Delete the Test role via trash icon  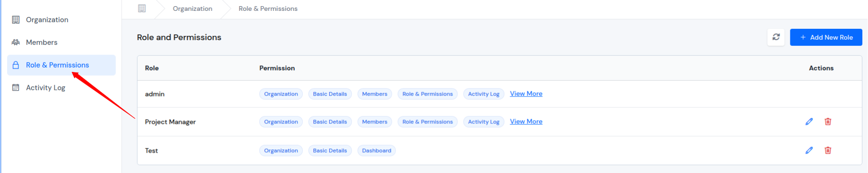[x=828, y=150]
